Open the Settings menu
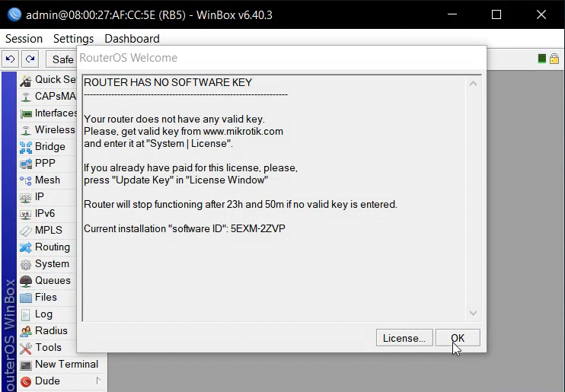 pos(74,39)
